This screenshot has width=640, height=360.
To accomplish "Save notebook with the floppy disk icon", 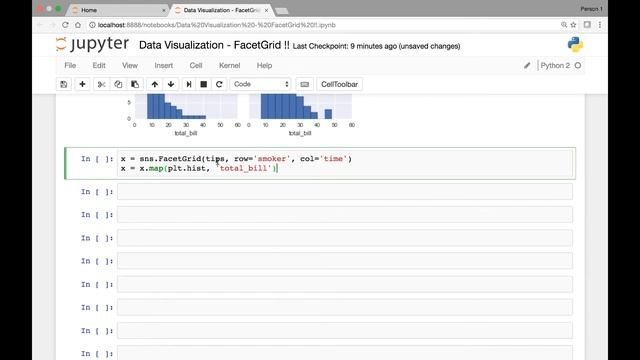I will pyautogui.click(x=64, y=84).
